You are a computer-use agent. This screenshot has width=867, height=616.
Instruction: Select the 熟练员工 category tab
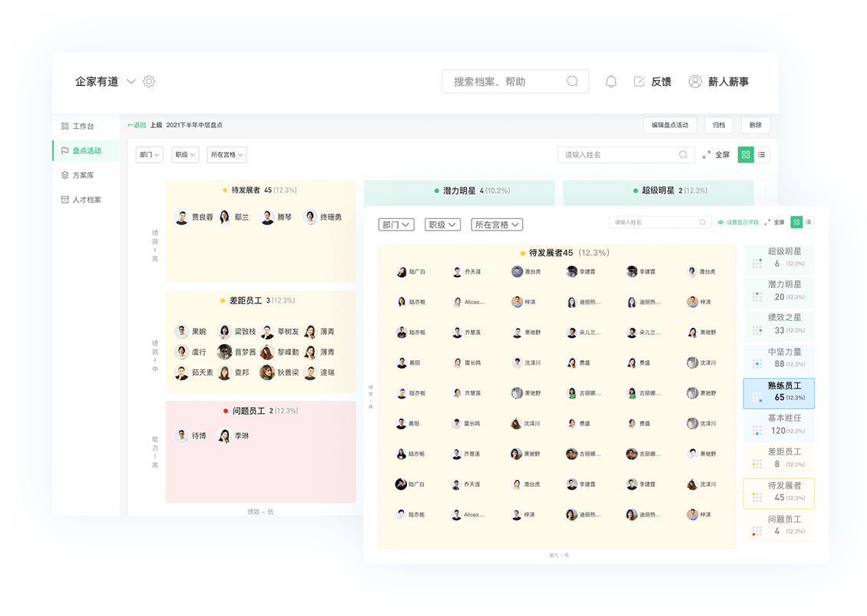tap(778, 392)
